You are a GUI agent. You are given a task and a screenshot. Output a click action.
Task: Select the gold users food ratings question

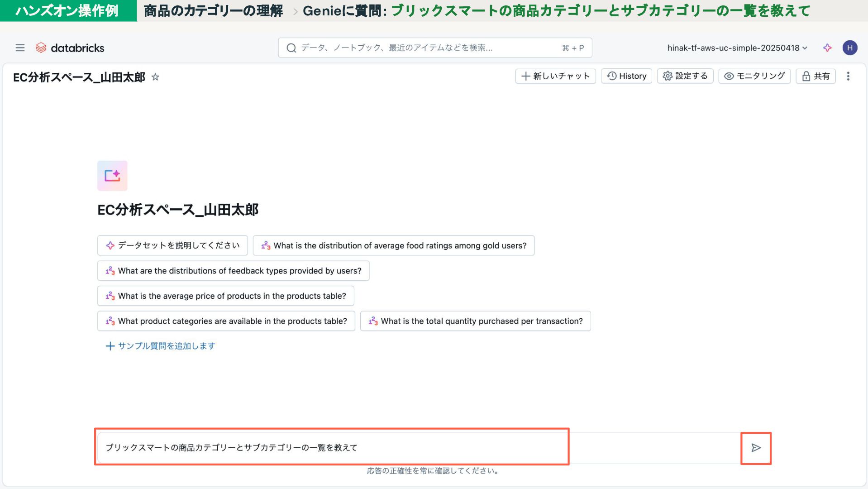click(394, 245)
